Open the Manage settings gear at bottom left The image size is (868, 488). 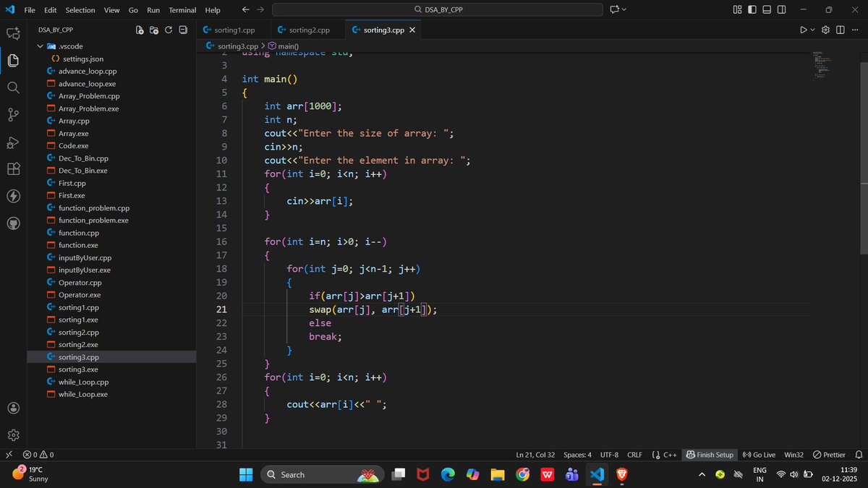12,435
